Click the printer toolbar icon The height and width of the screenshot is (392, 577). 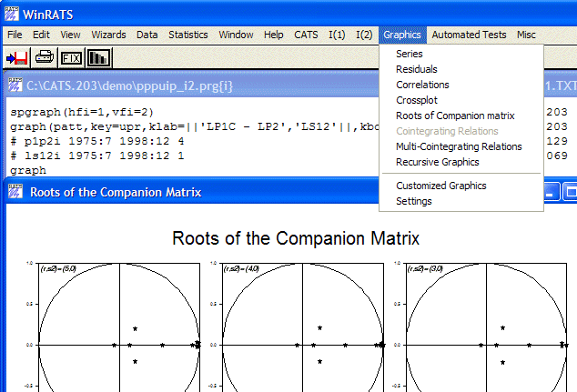click(45, 58)
